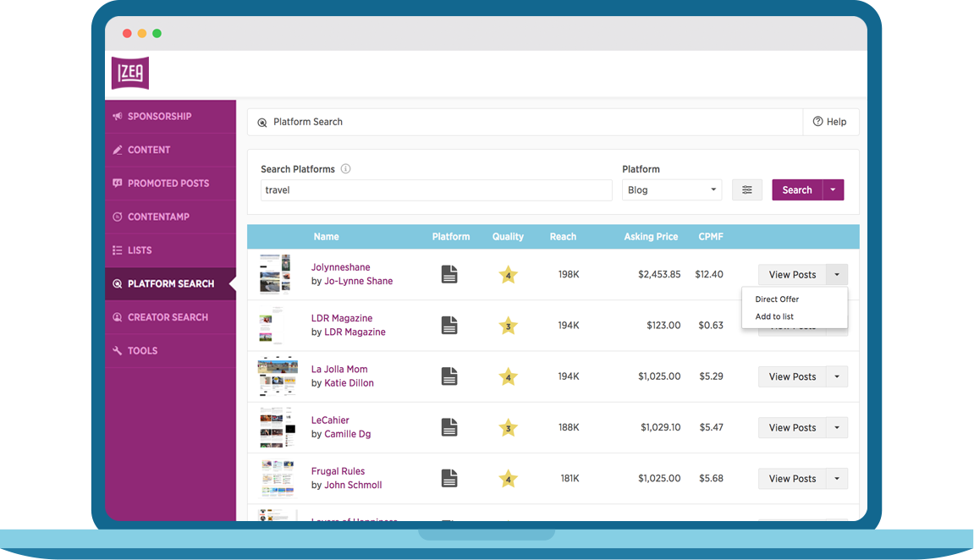Sort by the Reach column header
974x560 pixels.
click(x=563, y=237)
